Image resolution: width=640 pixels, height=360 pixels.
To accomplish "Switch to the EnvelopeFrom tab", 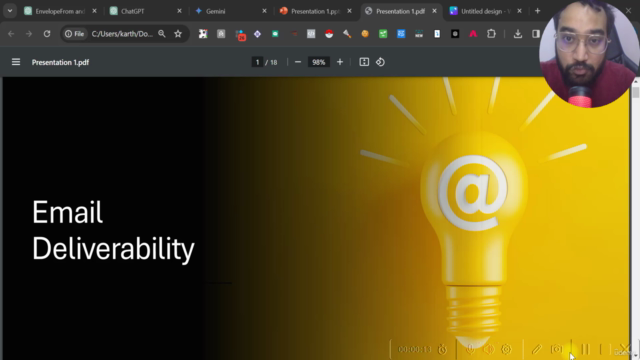I will click(60, 11).
